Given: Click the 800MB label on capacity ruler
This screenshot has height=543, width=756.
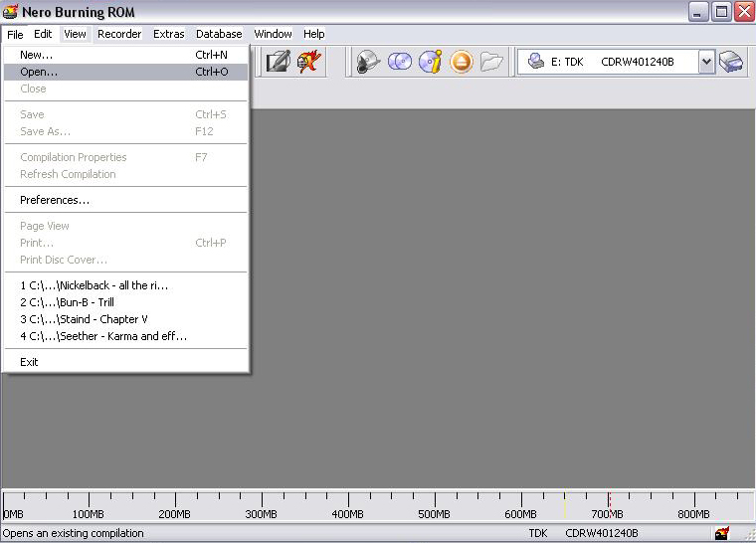Looking at the screenshot, I should tap(693, 514).
